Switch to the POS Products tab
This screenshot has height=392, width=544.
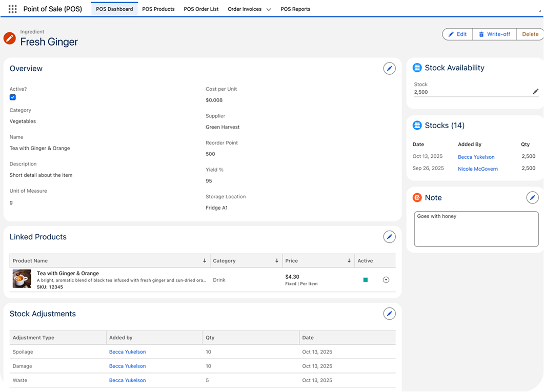tap(158, 9)
